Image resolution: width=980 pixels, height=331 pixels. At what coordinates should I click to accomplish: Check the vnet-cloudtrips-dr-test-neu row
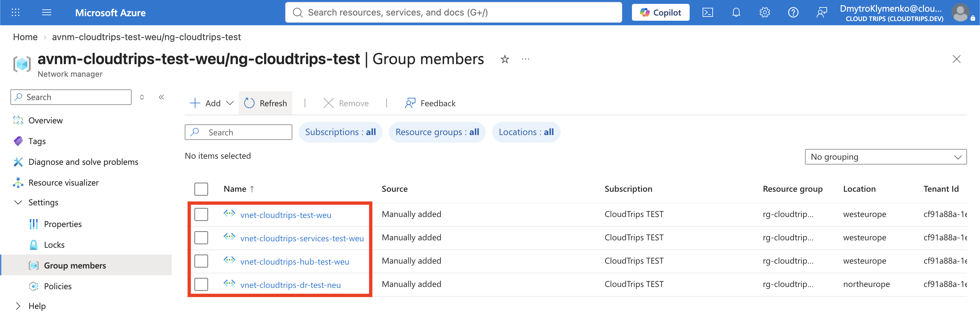click(x=201, y=284)
